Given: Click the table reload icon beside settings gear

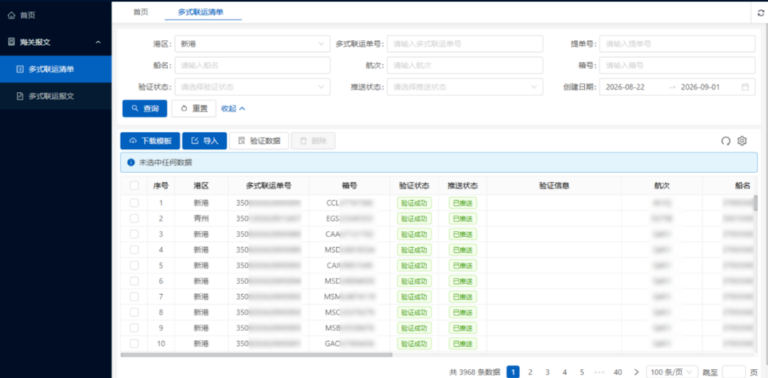Looking at the screenshot, I should 725,141.
